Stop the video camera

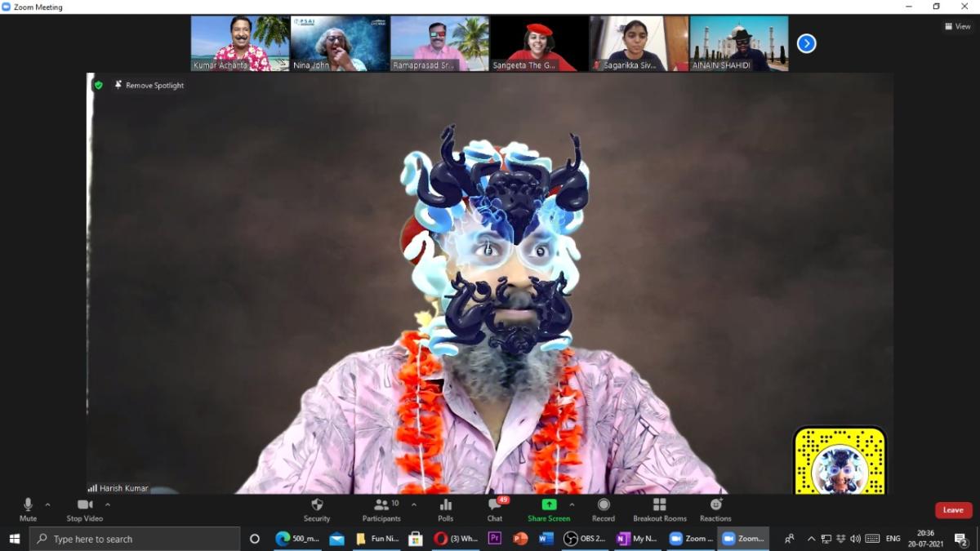84,505
